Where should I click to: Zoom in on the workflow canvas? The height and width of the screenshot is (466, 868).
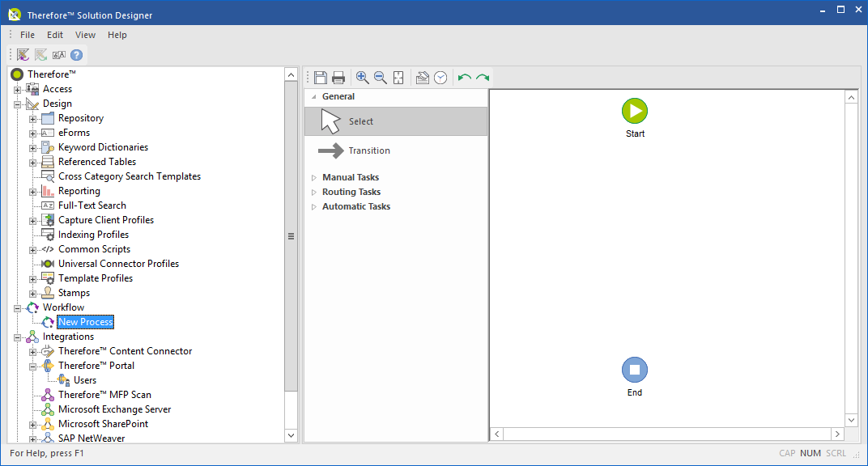coord(363,77)
